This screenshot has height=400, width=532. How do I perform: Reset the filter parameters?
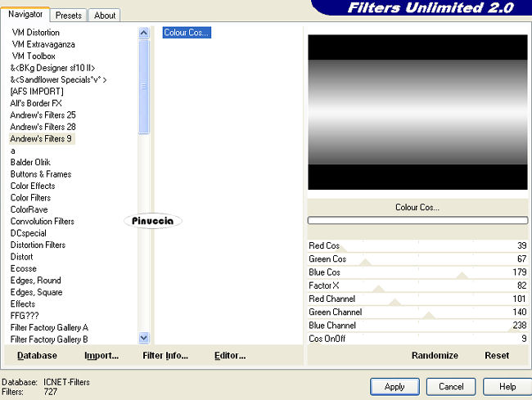point(497,356)
